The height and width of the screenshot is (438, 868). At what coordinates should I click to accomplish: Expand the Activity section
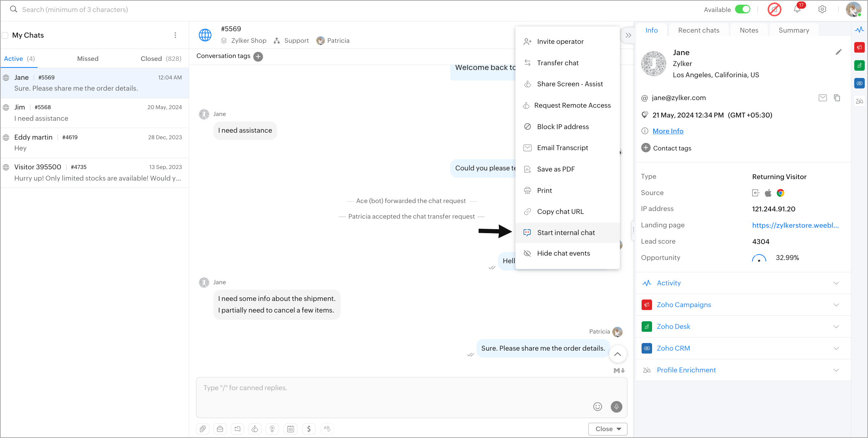[x=836, y=283]
